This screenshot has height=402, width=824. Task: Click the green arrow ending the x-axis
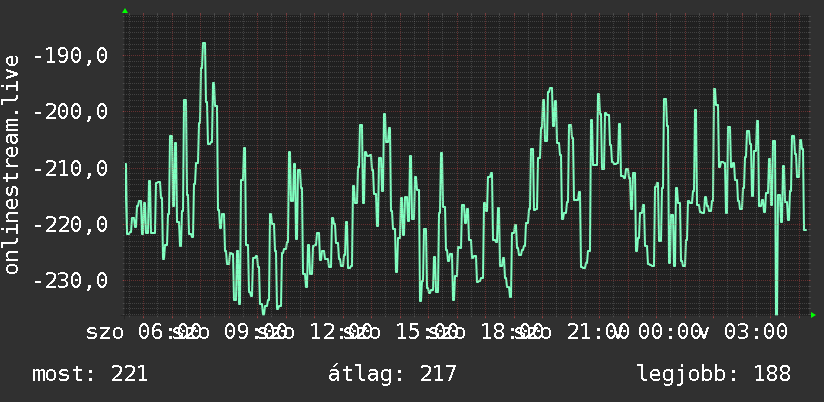click(813, 315)
